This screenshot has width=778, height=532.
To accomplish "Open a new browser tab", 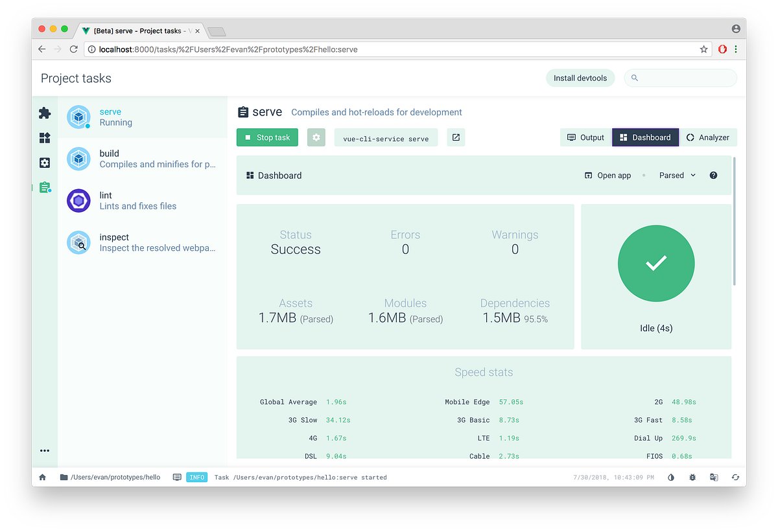I will pyautogui.click(x=217, y=31).
